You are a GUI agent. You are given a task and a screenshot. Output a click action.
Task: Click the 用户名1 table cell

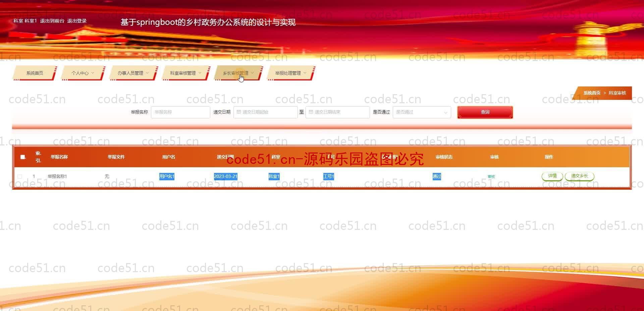tap(167, 176)
